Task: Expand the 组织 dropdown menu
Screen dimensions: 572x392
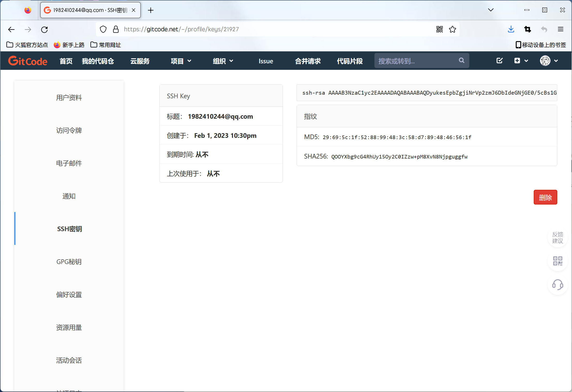Action: click(223, 61)
